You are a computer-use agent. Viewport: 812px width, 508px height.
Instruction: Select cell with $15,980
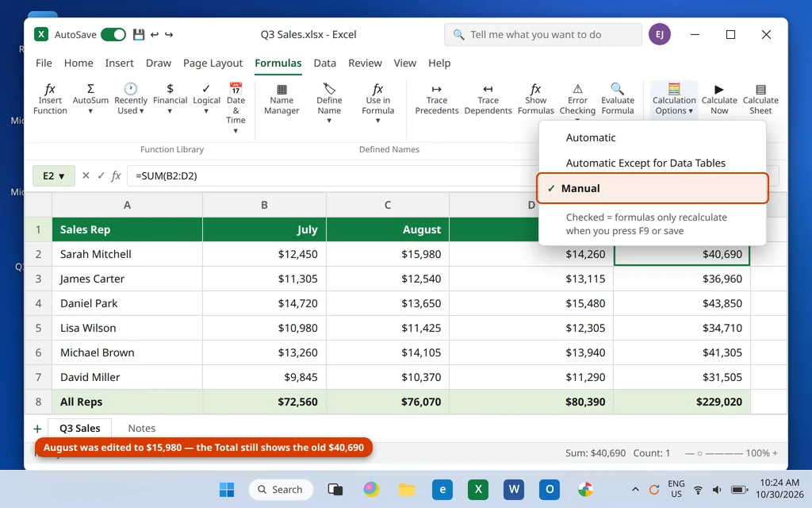(x=387, y=254)
